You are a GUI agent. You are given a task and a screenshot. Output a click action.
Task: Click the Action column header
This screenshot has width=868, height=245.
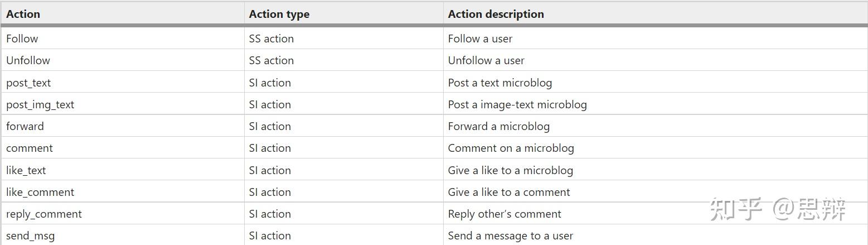coord(122,14)
